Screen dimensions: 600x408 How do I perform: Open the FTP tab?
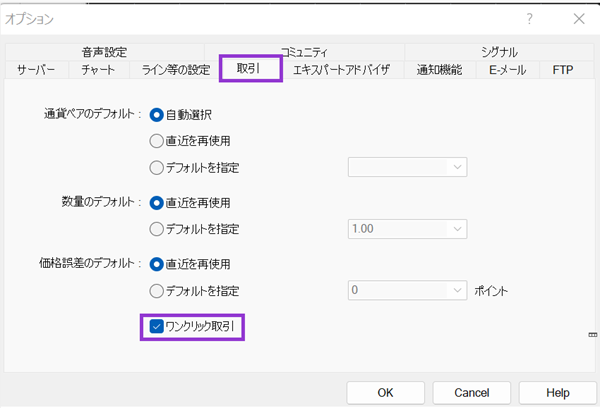click(x=563, y=70)
